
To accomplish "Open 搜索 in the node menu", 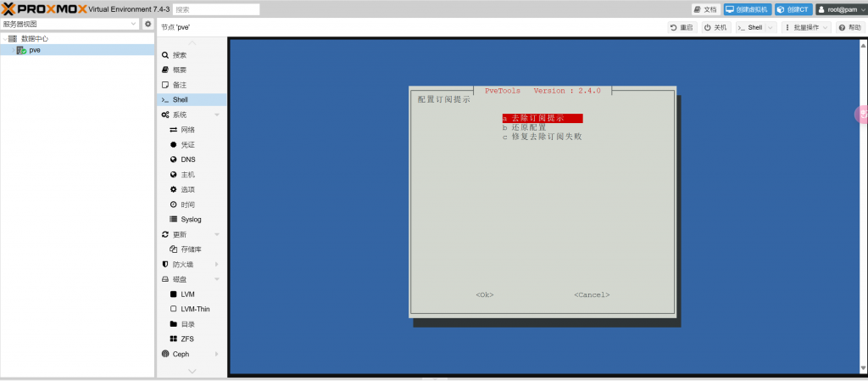I will pos(192,55).
